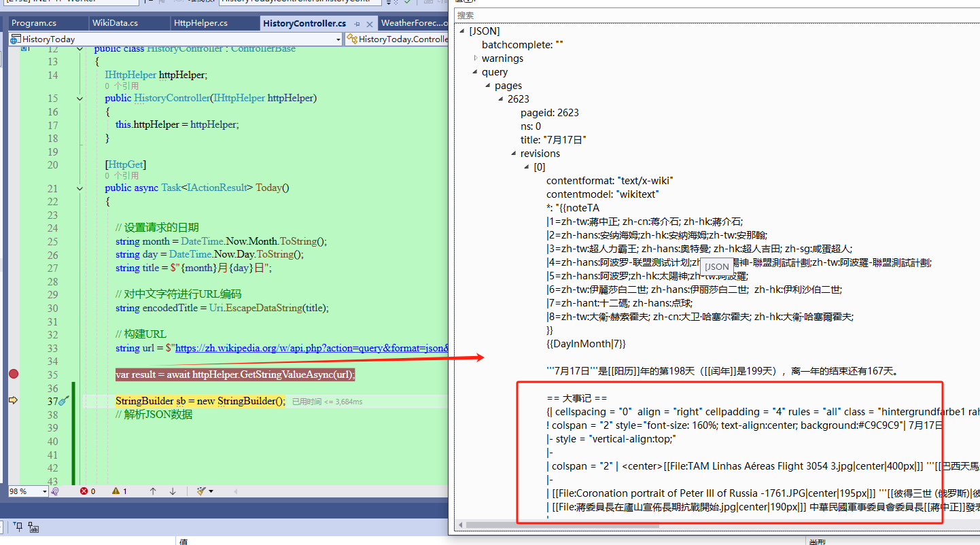Click the [HttpGet] attribute on line 20
Screen dimensions: 980x545
(x=126, y=164)
